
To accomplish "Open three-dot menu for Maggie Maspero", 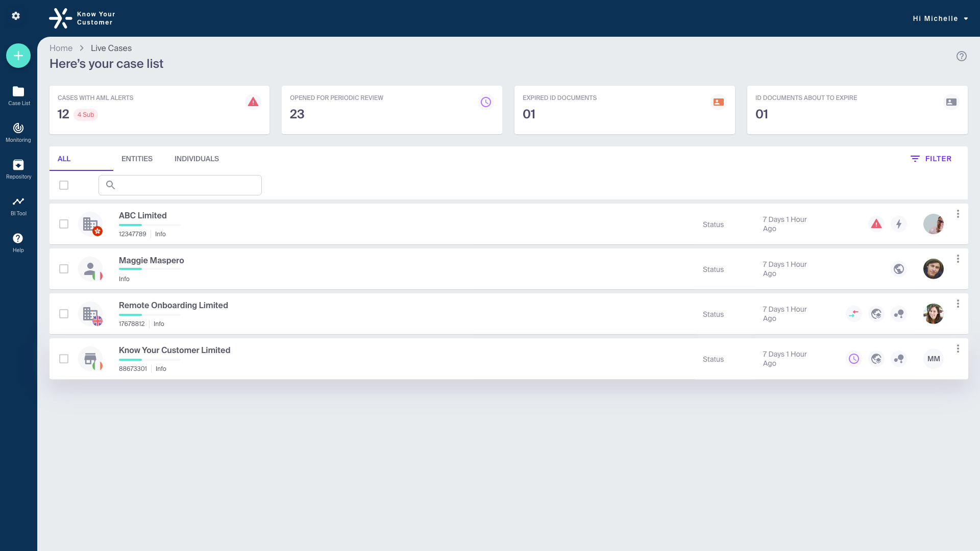I will (958, 259).
